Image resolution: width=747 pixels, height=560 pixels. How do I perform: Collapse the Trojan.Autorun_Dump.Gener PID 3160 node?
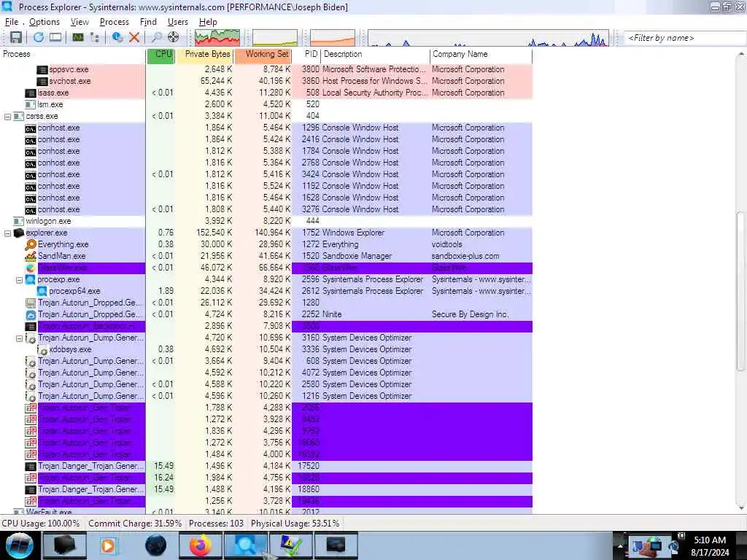click(19, 338)
